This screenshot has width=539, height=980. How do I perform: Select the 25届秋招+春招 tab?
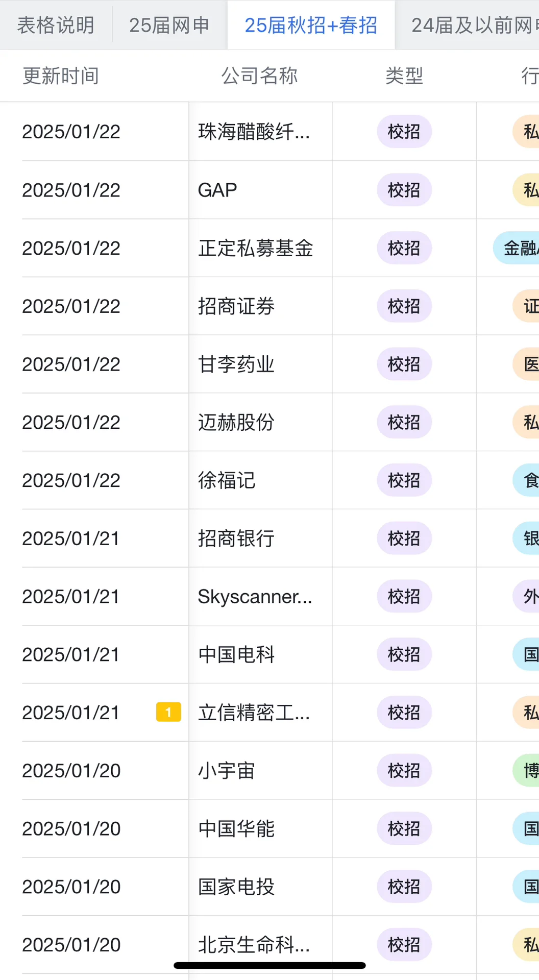pyautogui.click(x=311, y=25)
